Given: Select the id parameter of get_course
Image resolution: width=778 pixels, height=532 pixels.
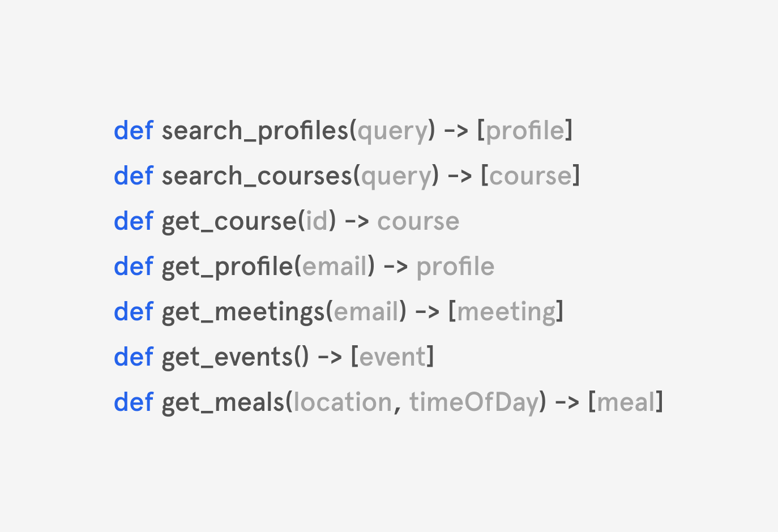Looking at the screenshot, I should [317, 221].
